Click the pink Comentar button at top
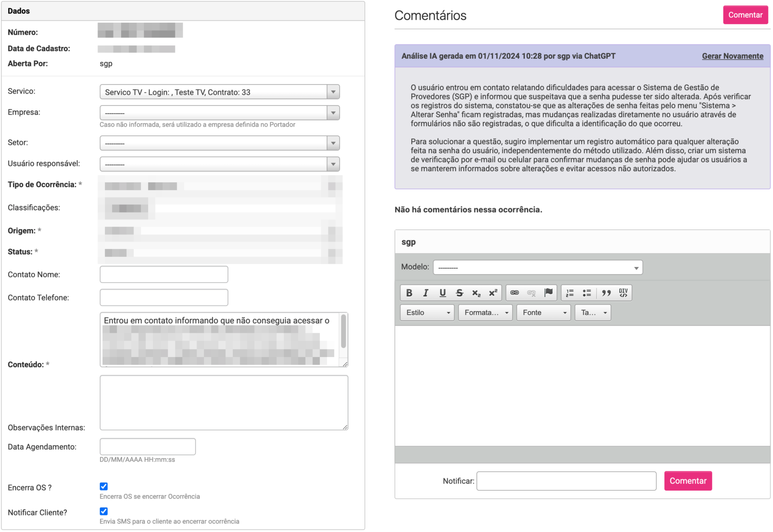773x532 pixels. tap(745, 15)
